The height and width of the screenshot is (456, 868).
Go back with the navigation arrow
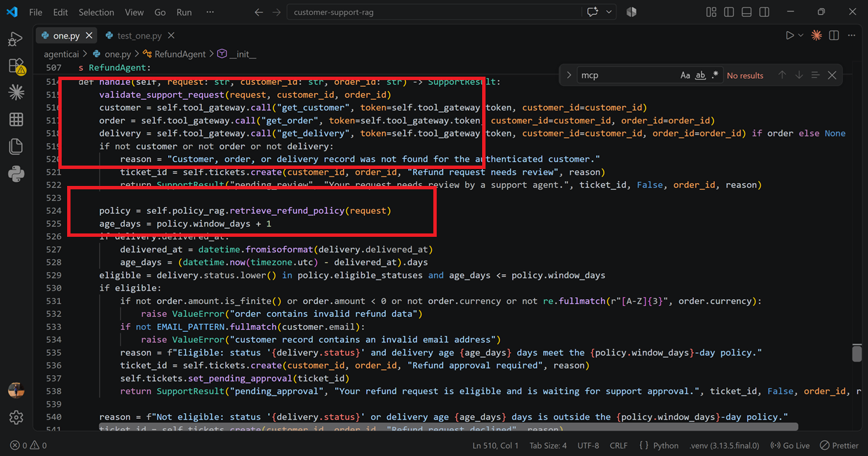(x=258, y=12)
